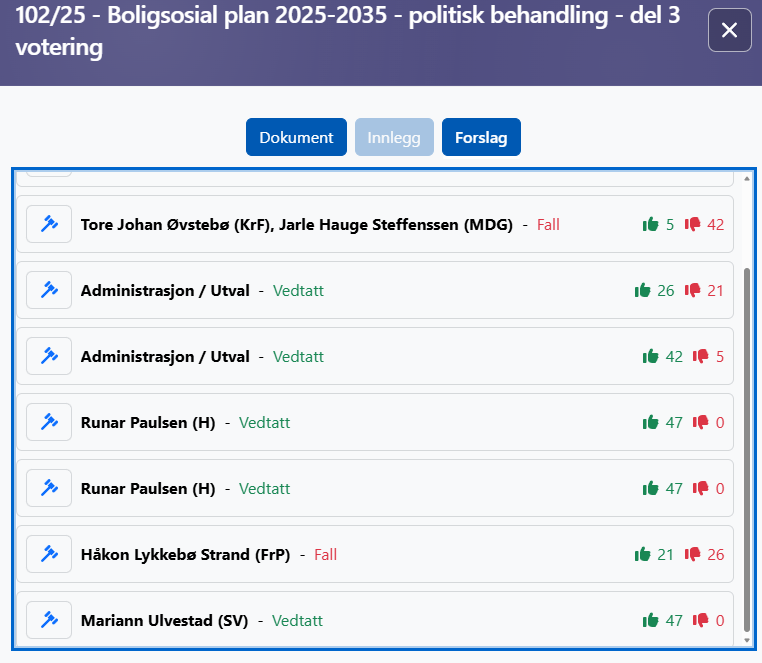Click the scrollbar up arrow in proposals list

coord(746,179)
